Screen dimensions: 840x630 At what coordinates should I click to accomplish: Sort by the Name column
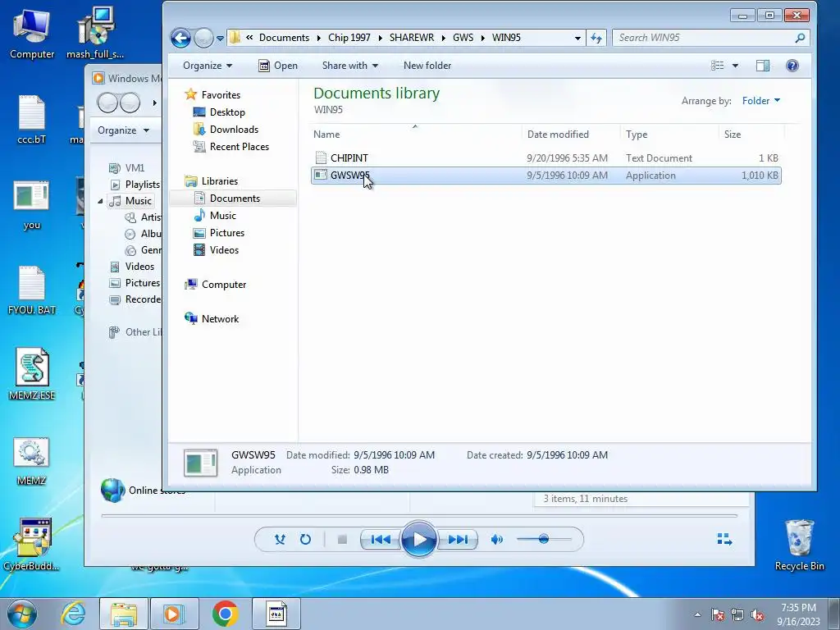tap(415, 135)
